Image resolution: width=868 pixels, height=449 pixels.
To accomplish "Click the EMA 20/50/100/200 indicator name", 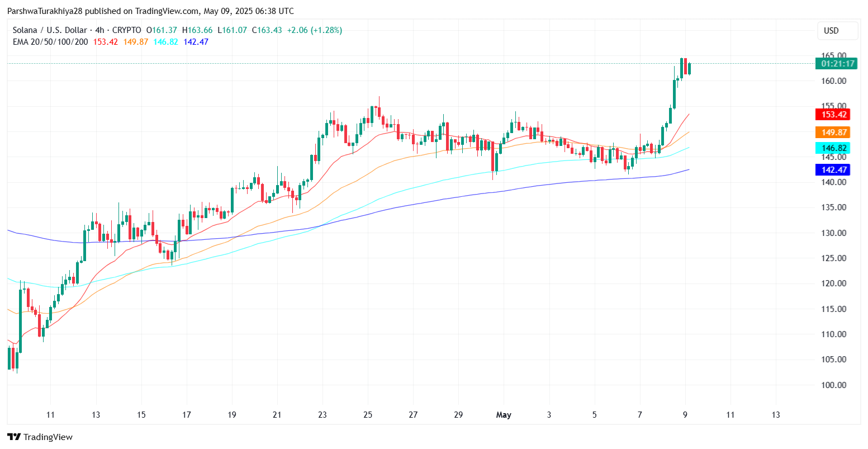I will [x=50, y=41].
